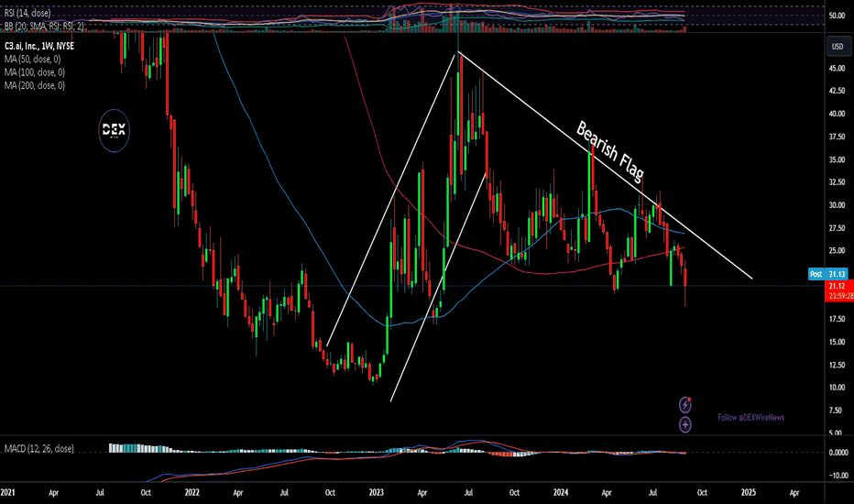Click the 40.00 price axis value

coord(838,114)
